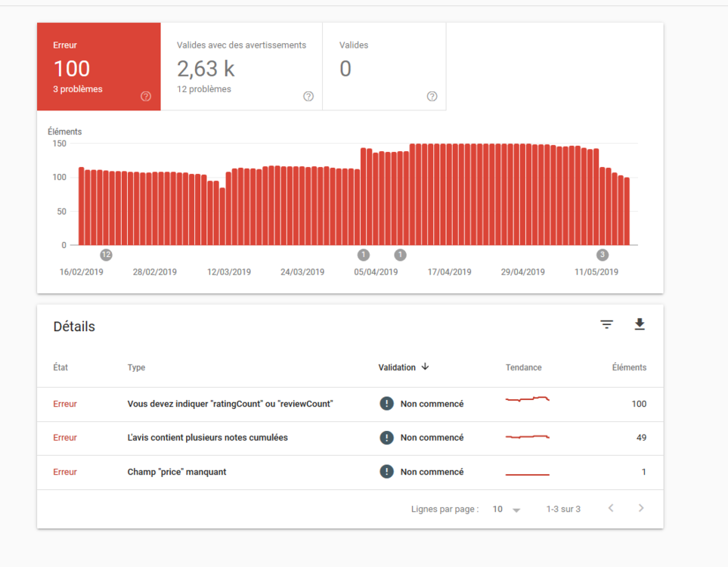Image resolution: width=728 pixels, height=567 pixels.
Task: Click the exclamation icon on the 'Champ price manquant' row
Action: point(386,472)
